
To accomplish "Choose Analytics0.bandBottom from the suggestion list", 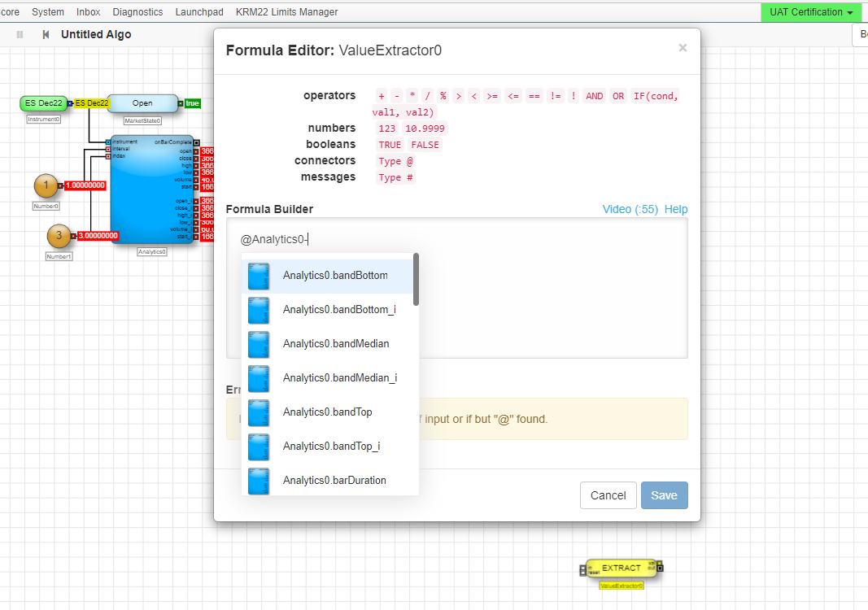I will coord(335,276).
